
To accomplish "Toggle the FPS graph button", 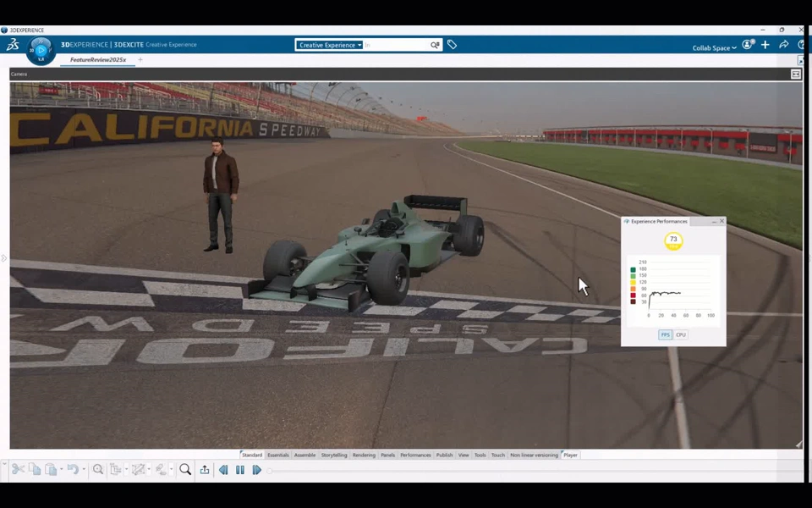I will click(x=666, y=335).
